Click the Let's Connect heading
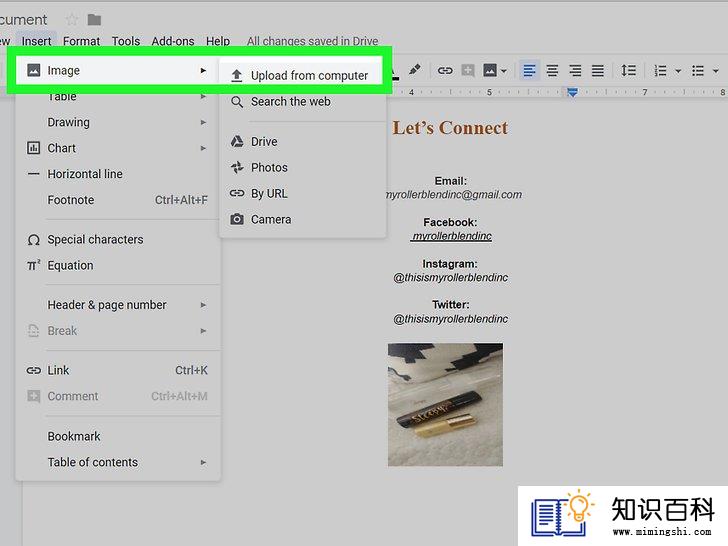Viewport: 728px width, 546px height. point(450,128)
